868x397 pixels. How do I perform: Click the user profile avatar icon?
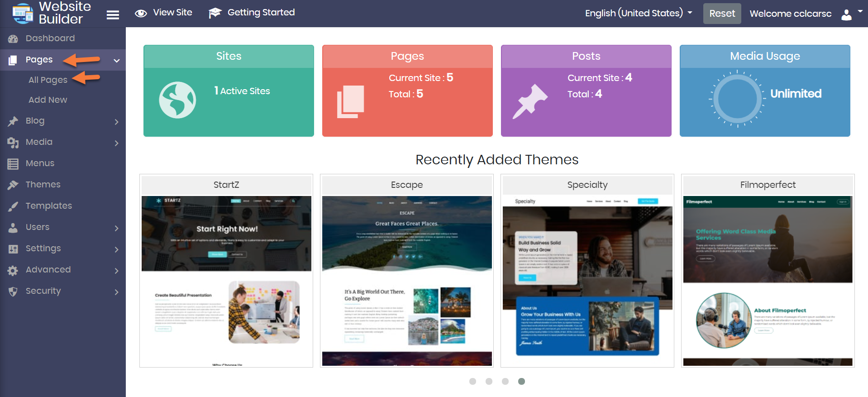(846, 14)
